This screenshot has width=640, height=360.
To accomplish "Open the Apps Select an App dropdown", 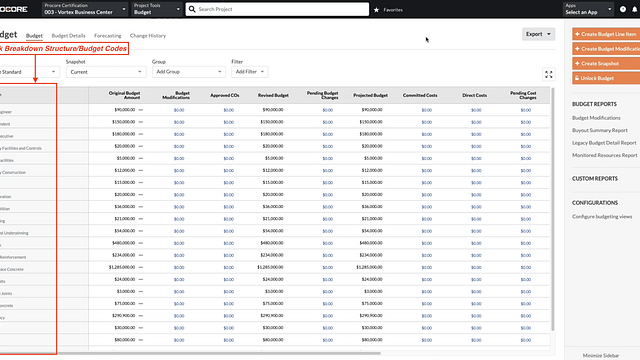I will tap(588, 9).
